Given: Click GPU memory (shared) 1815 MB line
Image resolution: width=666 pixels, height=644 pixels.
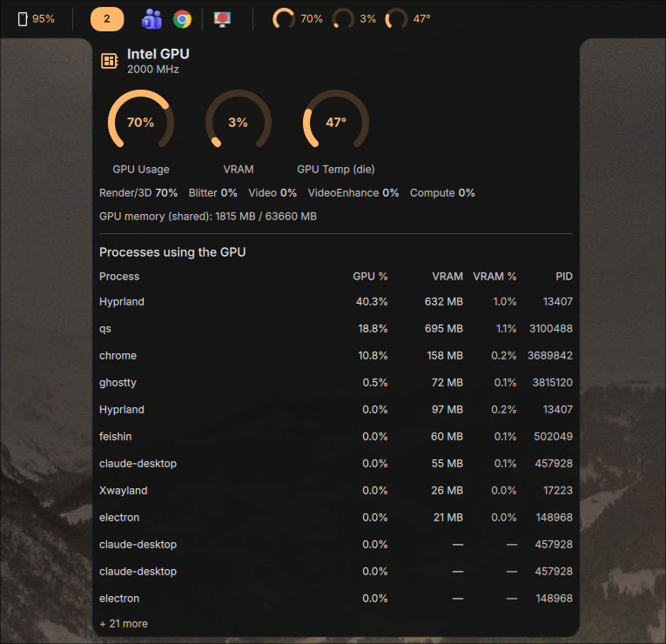Looking at the screenshot, I should (x=208, y=217).
